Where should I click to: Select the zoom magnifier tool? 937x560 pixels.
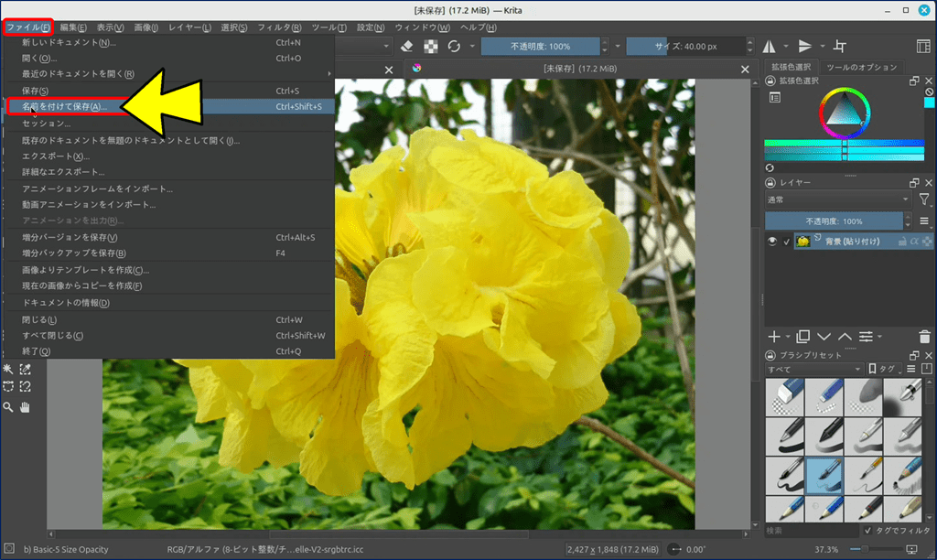(x=8, y=406)
